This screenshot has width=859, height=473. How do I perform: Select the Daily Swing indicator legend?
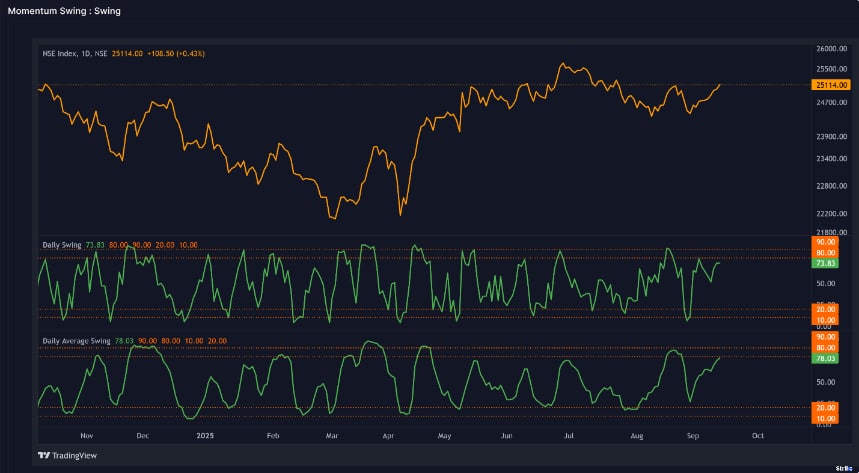click(62, 244)
